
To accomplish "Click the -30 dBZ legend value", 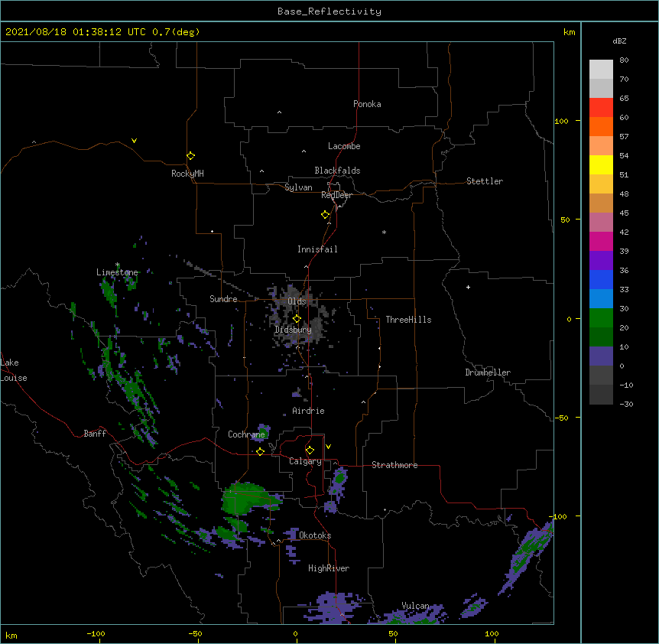I will (x=626, y=404).
